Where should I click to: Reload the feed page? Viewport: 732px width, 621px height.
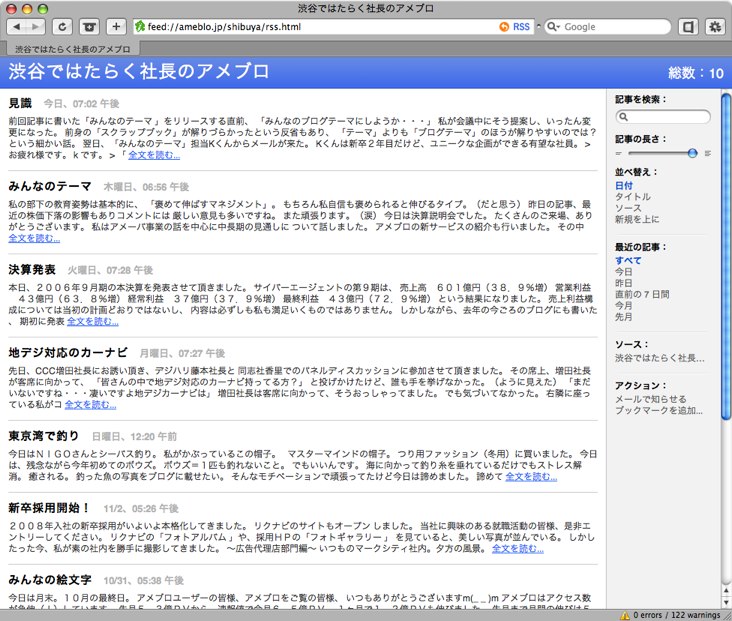coord(62,27)
